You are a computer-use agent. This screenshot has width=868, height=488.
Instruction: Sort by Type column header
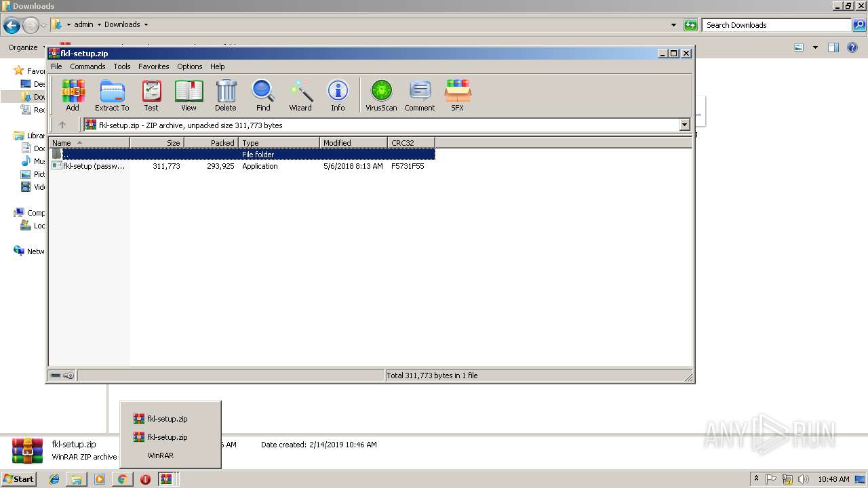pyautogui.click(x=279, y=143)
